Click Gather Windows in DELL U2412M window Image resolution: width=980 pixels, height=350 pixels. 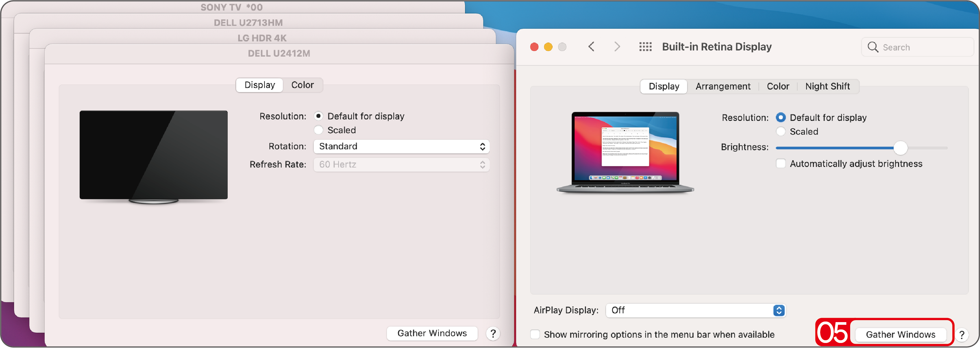pos(432,333)
